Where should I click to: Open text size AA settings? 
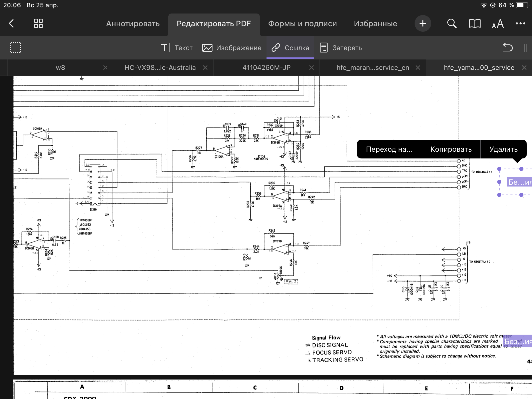[x=498, y=24]
